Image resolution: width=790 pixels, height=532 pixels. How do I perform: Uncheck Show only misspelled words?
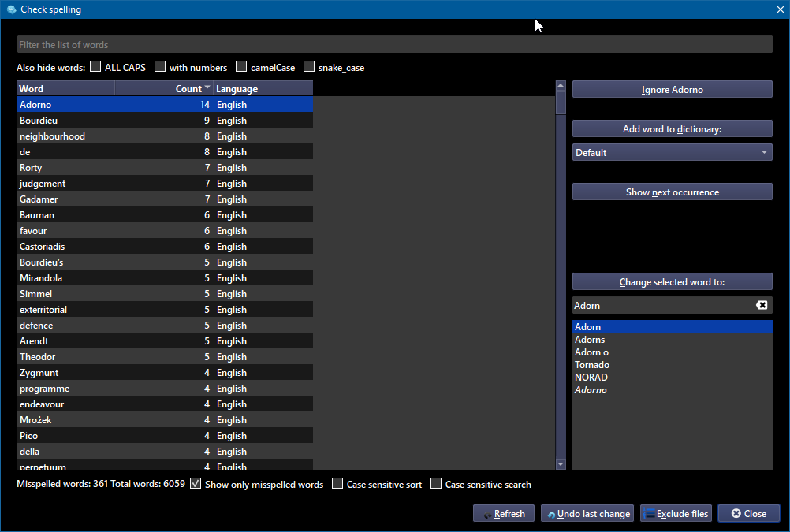[x=196, y=484]
